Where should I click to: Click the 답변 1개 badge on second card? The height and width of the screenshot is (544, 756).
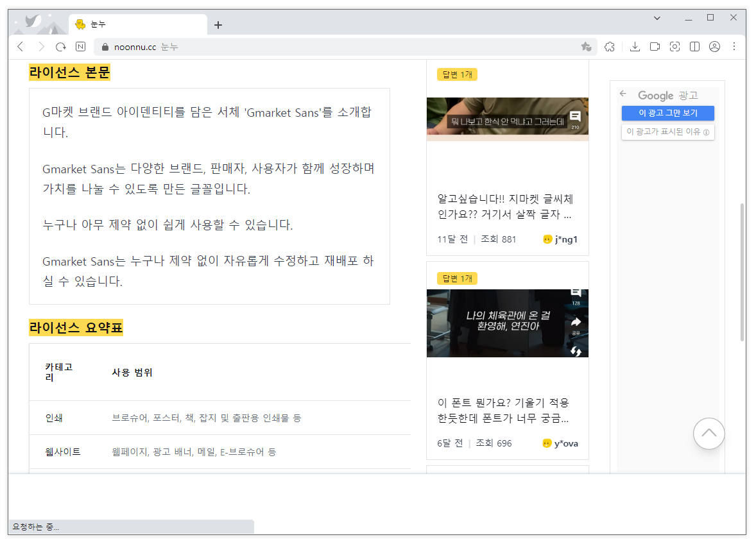457,278
